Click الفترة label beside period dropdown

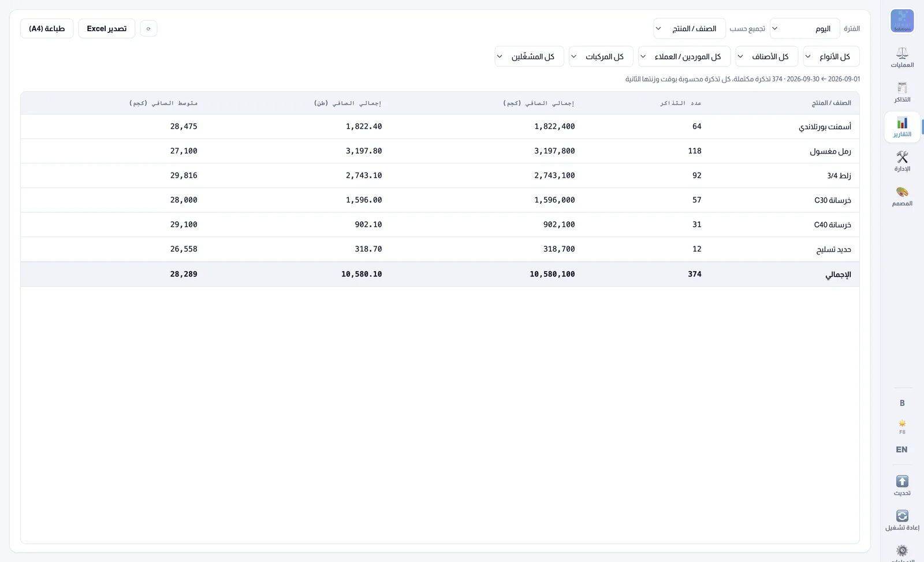click(x=852, y=28)
